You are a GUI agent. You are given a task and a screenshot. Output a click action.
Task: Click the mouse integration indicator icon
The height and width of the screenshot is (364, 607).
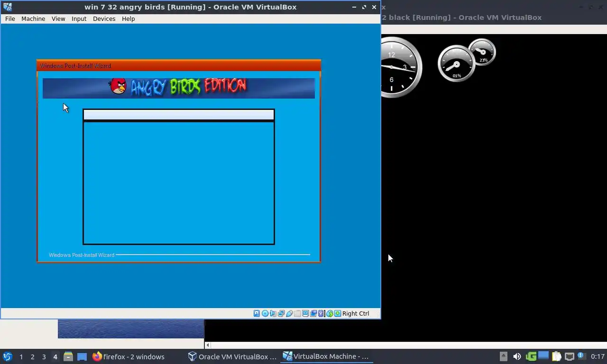click(x=330, y=313)
